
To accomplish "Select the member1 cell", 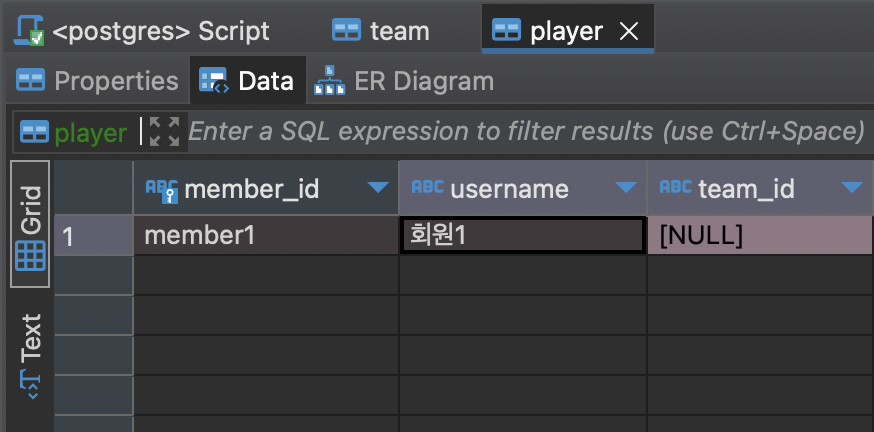I will [x=266, y=235].
